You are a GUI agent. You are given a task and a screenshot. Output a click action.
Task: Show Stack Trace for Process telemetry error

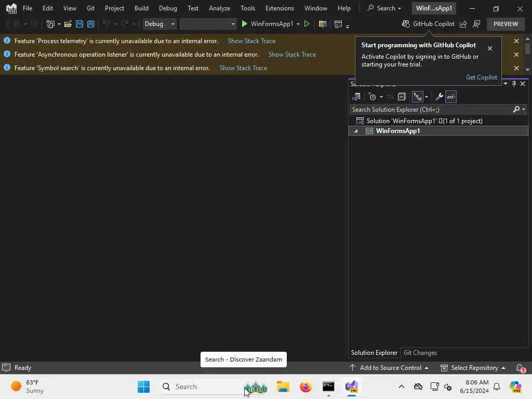point(252,41)
